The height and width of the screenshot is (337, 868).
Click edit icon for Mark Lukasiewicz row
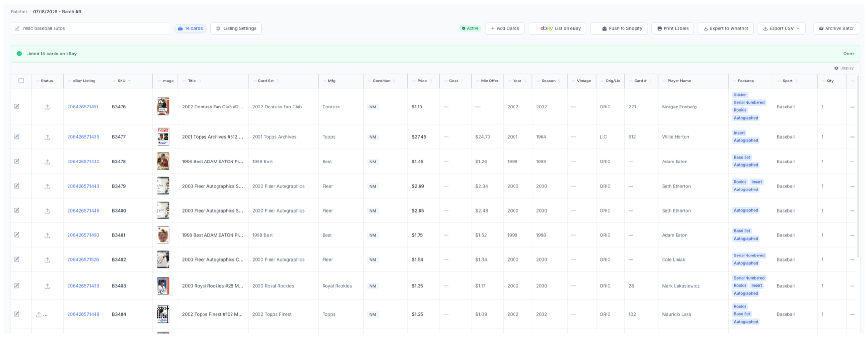pos(17,286)
